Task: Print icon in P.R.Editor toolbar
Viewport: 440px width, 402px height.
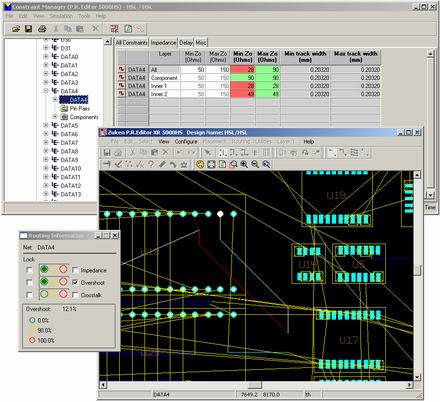Action: click(x=118, y=153)
